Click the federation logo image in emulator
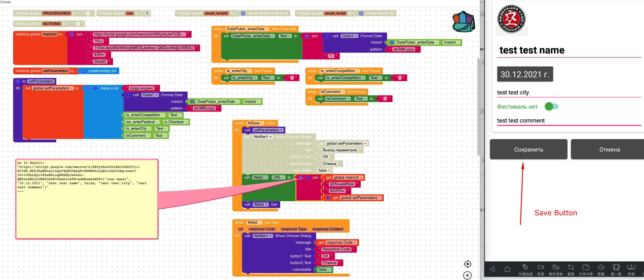Image resolution: width=644 pixels, height=280 pixels. click(511, 19)
